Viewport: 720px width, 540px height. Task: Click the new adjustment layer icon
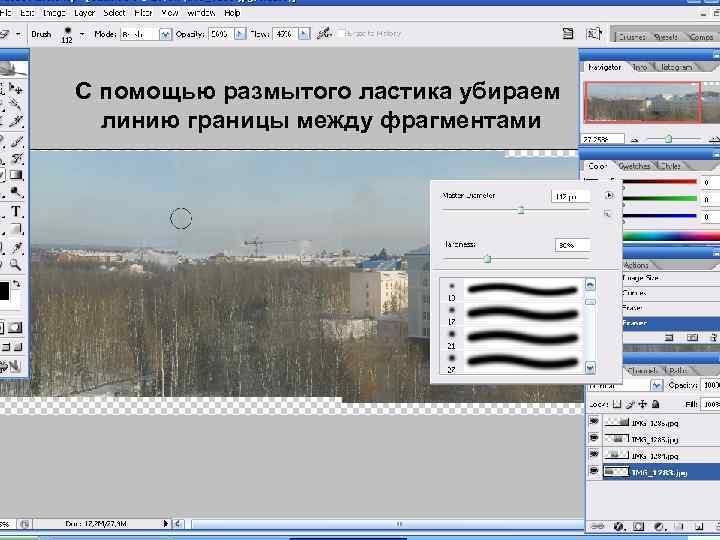(x=660, y=526)
